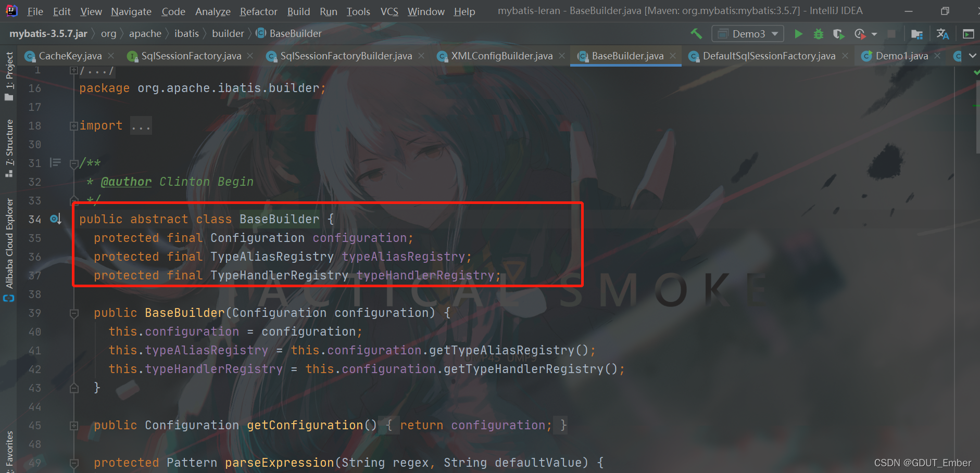
Task: Open the Demo3 run configuration dropdown
Action: (748, 34)
